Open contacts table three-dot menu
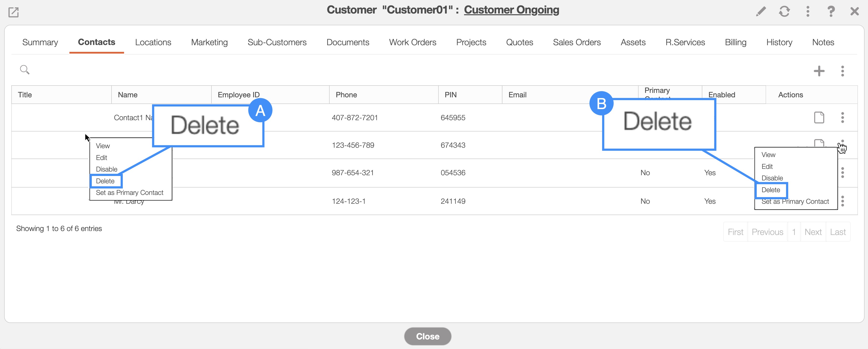Viewport: 868px width, 349px height. point(842,71)
